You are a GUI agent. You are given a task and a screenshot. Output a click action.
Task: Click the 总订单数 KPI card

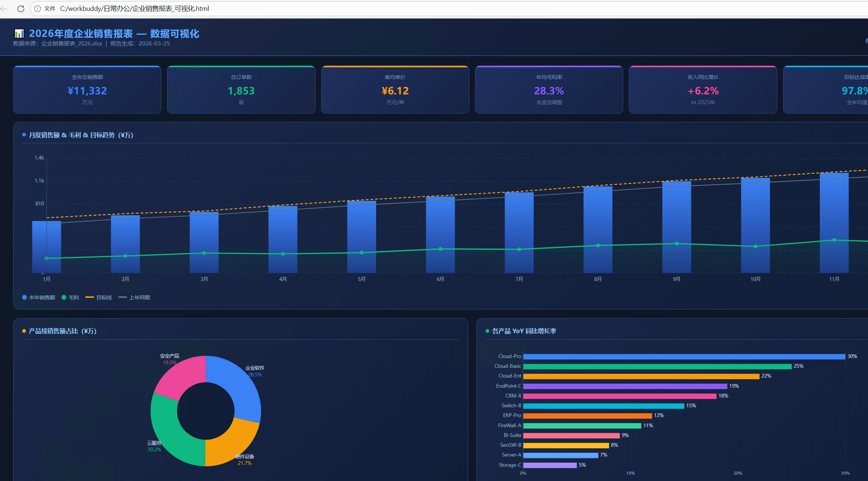coord(241,90)
